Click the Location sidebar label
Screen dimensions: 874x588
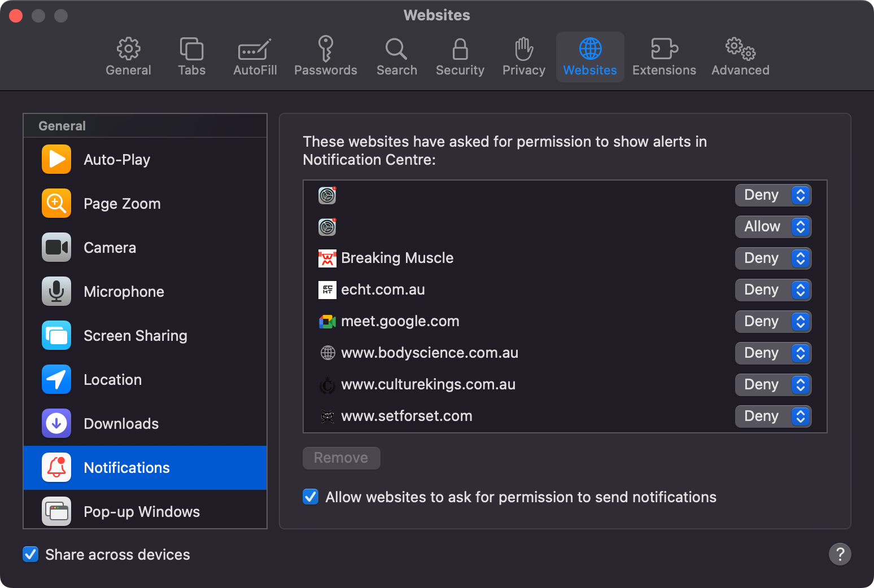point(112,380)
